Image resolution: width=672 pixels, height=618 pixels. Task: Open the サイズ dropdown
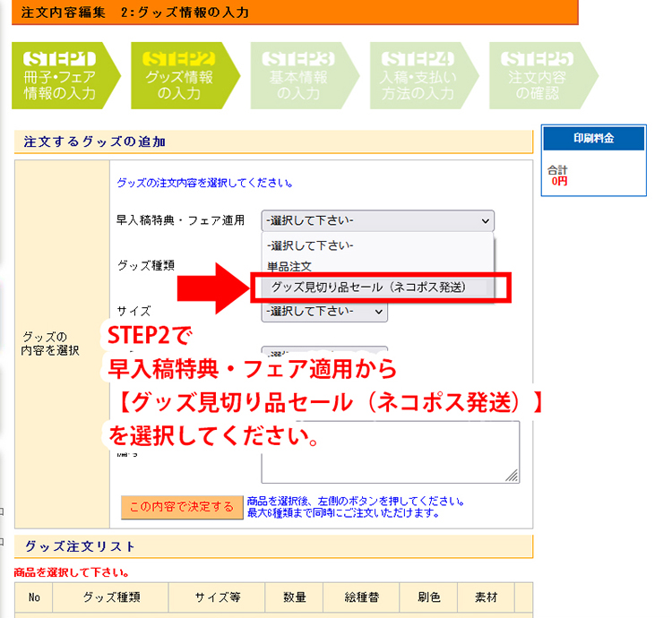324,311
